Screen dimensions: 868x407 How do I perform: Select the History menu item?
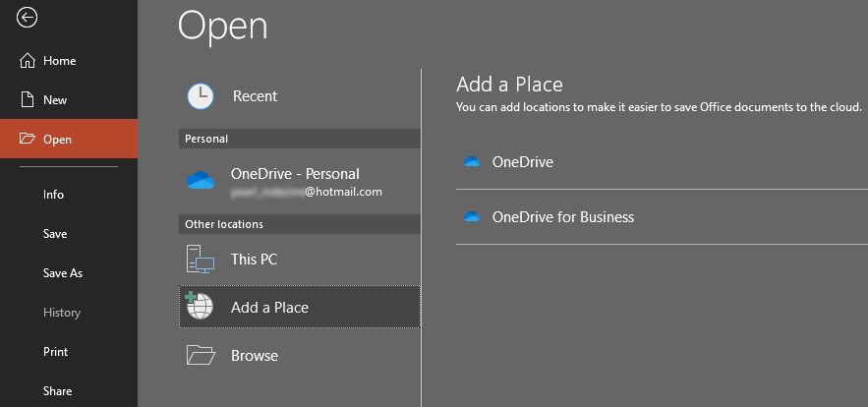click(x=62, y=313)
